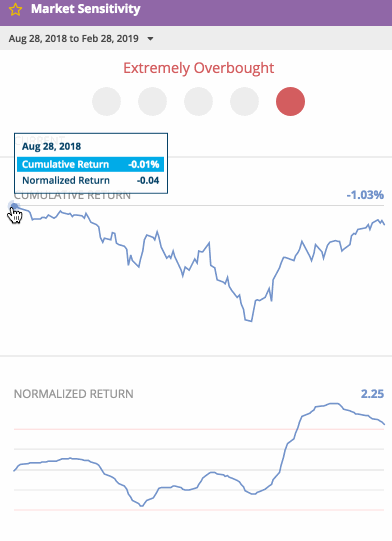Image resolution: width=392 pixels, height=541 pixels.
Task: Open the date range dropdown arrow
Action: [150, 39]
